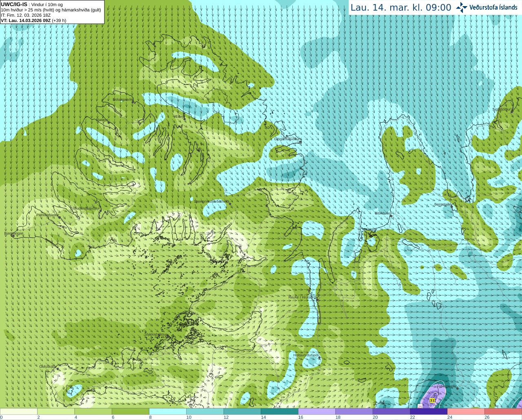Click the 4–6 m/s green legend swatch

(x=93, y=411)
